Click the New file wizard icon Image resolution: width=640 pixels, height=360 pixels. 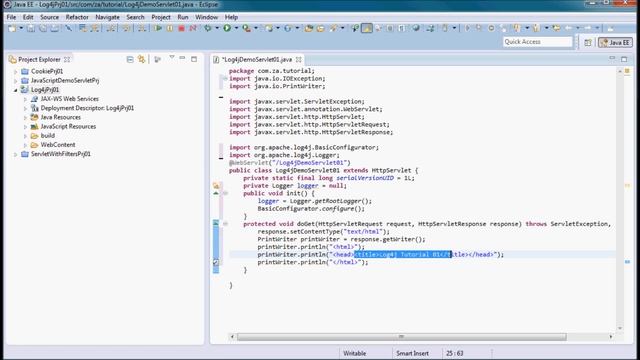point(12,28)
